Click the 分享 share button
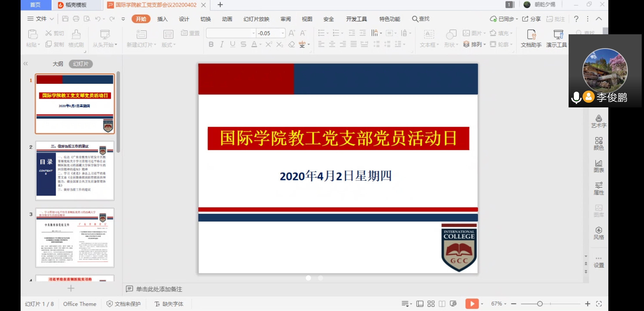 pyautogui.click(x=531, y=19)
